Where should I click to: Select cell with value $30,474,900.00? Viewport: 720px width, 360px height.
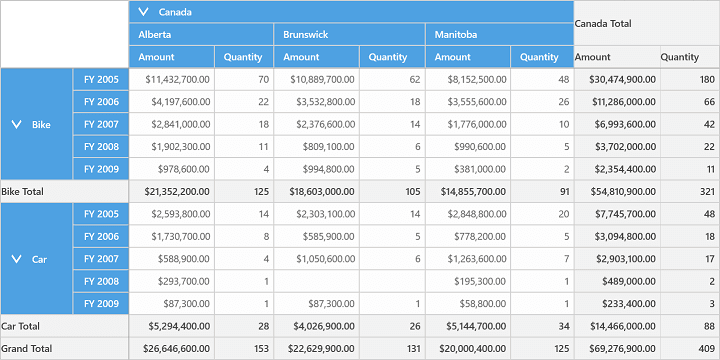pyautogui.click(x=617, y=79)
